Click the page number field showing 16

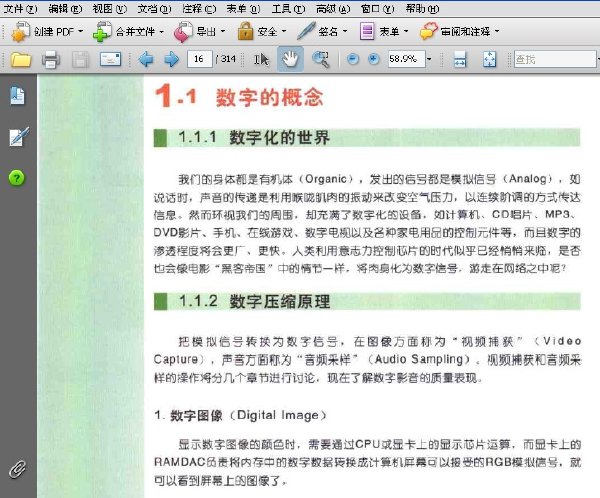(199, 59)
